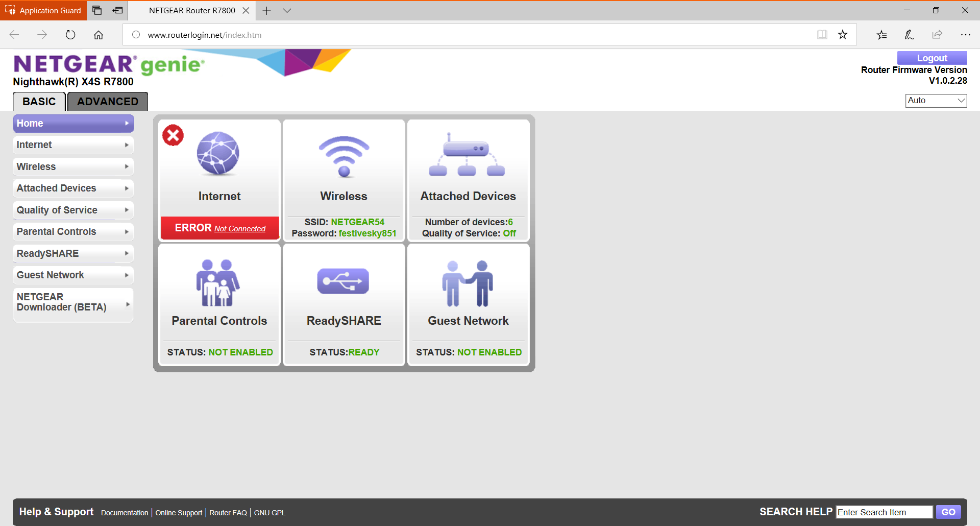Go forward in browser history
The image size is (980, 526).
point(42,35)
